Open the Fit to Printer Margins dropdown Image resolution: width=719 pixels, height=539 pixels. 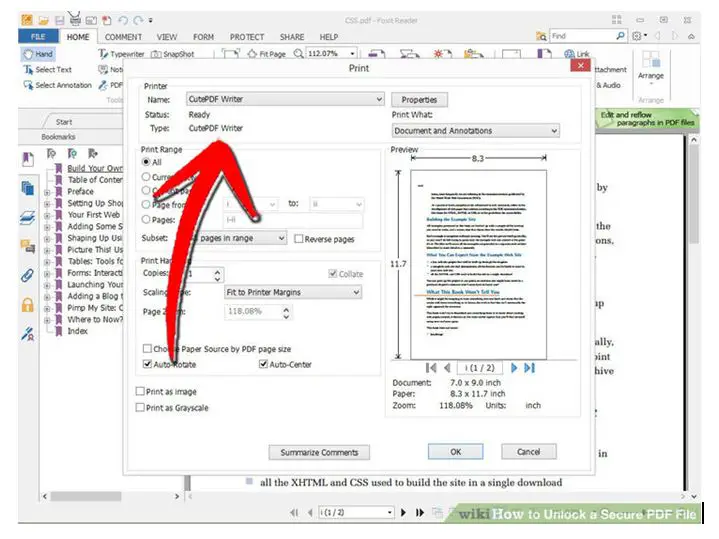tap(293, 292)
